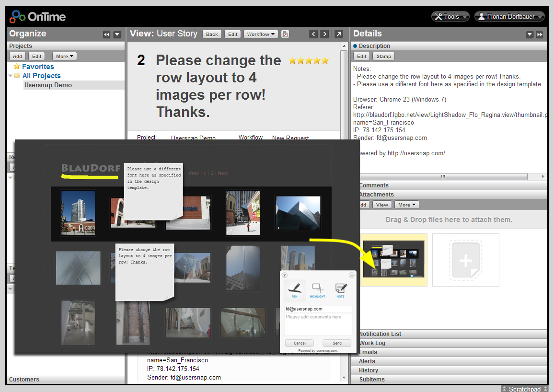Click the Send button in feedback widget
This screenshot has width=554, height=392.
[337, 343]
